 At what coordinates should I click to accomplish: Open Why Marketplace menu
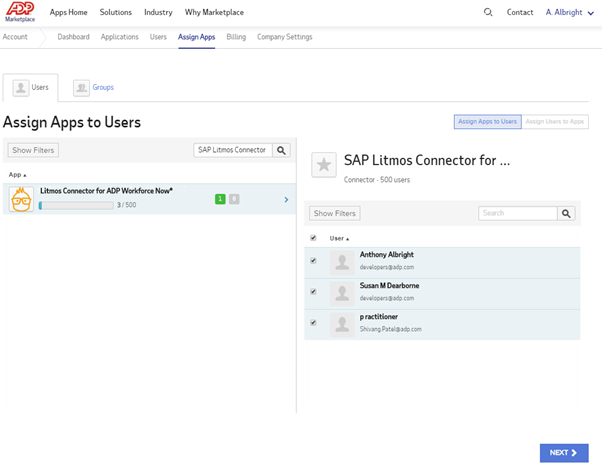[x=214, y=12]
